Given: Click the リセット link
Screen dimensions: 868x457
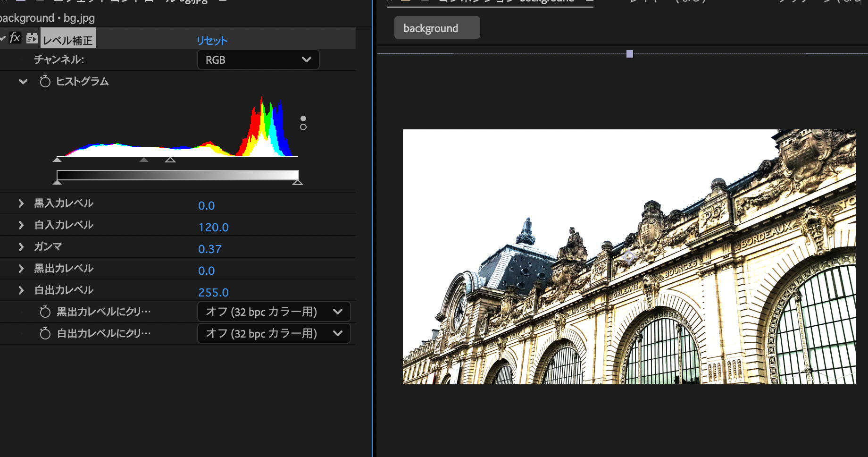Looking at the screenshot, I should pos(212,41).
